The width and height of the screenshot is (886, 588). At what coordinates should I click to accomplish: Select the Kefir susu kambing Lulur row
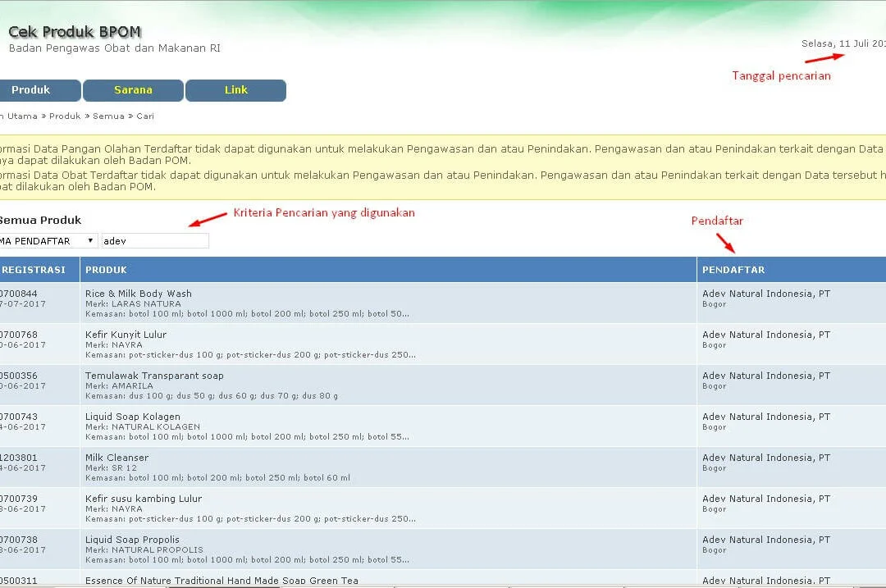pos(143,499)
